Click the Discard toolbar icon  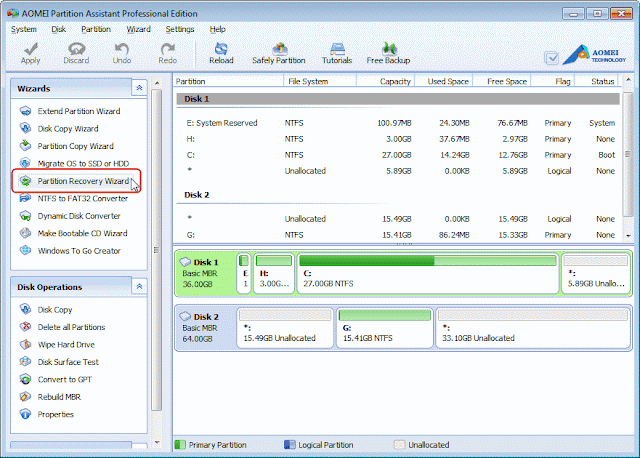(76, 49)
